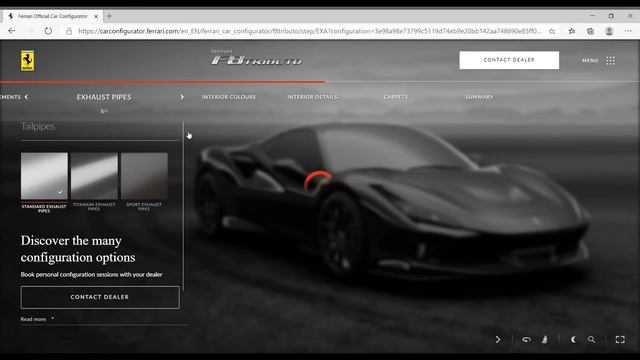Select Standard Exhaust Pipes swatch
The height and width of the screenshot is (360, 640).
click(44, 176)
